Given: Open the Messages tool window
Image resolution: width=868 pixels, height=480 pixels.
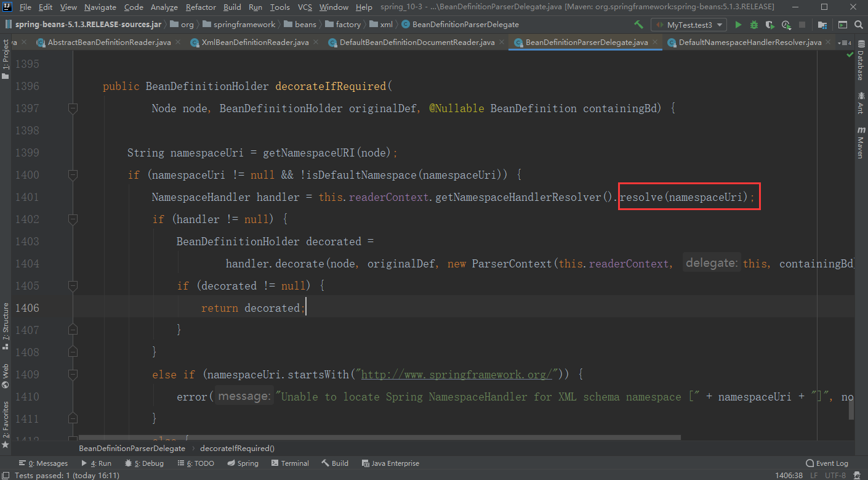Looking at the screenshot, I should pos(43,463).
